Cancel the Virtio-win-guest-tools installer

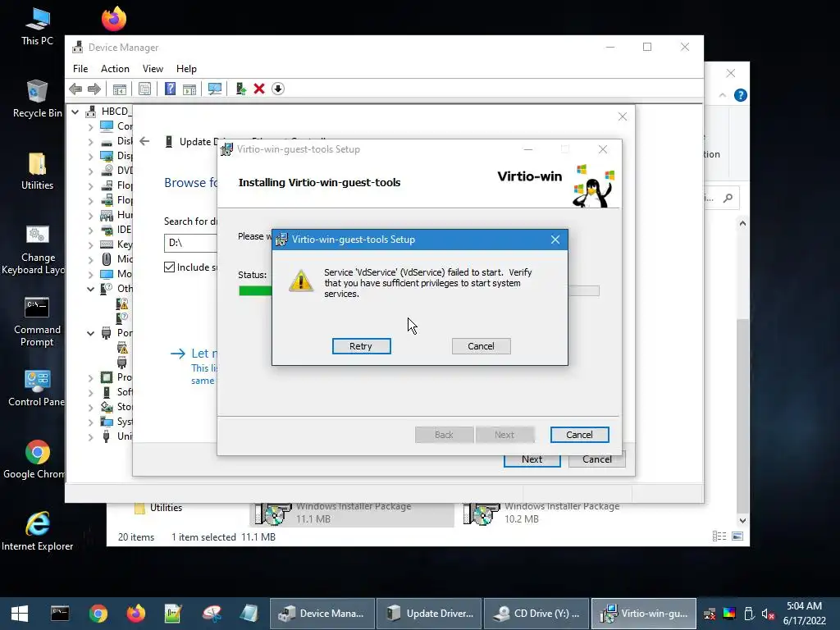(579, 435)
